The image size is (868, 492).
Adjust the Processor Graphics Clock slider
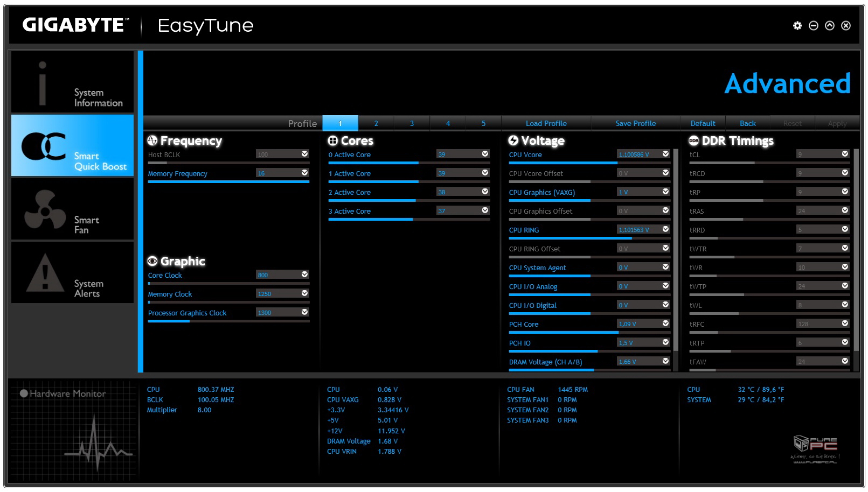[228, 321]
